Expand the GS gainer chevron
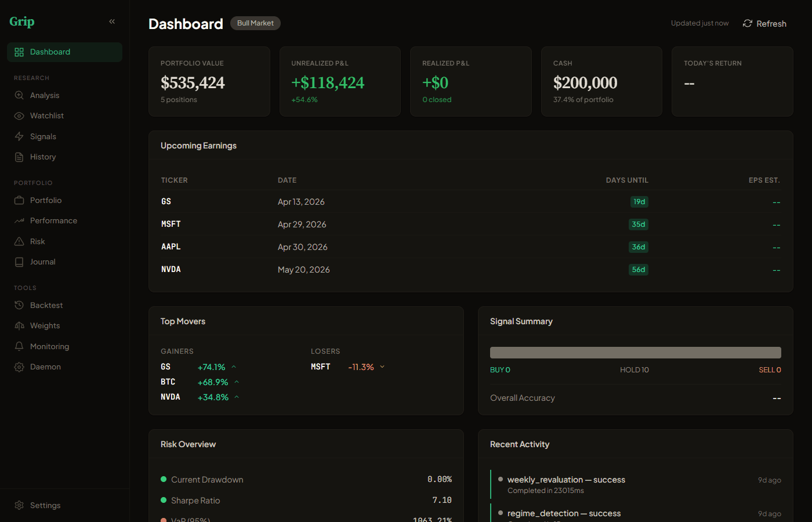Image resolution: width=812 pixels, height=522 pixels. coord(233,367)
